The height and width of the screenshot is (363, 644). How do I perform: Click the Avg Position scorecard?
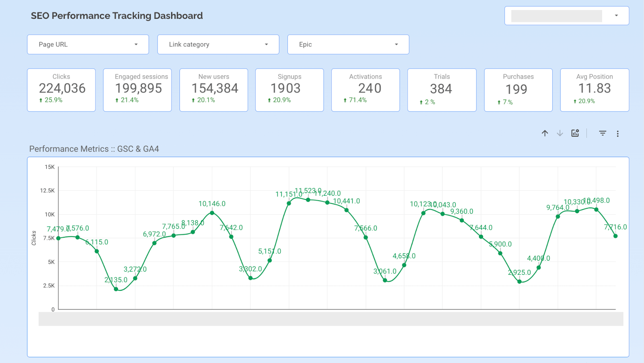594,90
